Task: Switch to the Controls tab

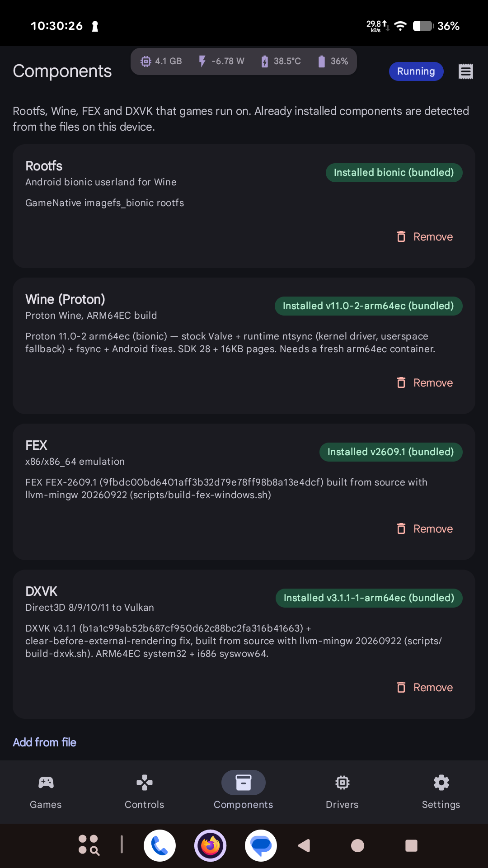Action: point(145,792)
